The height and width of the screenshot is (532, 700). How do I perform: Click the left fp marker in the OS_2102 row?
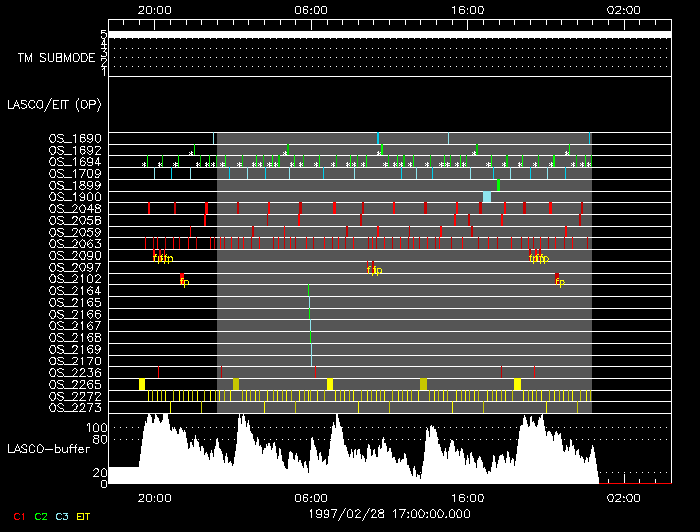184,282
